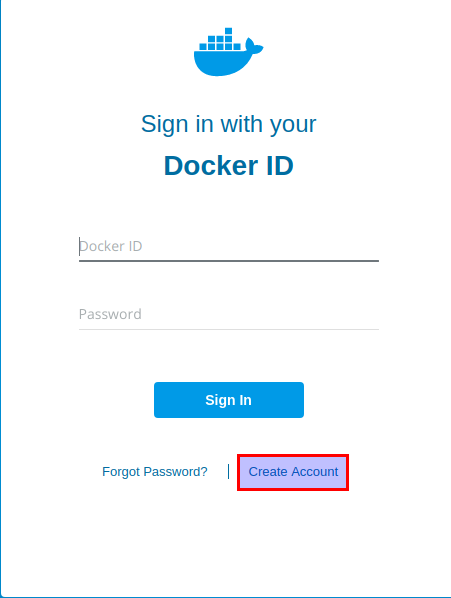Viewport: 451px width, 598px height.
Task: Open the Create Account link
Action: click(293, 472)
